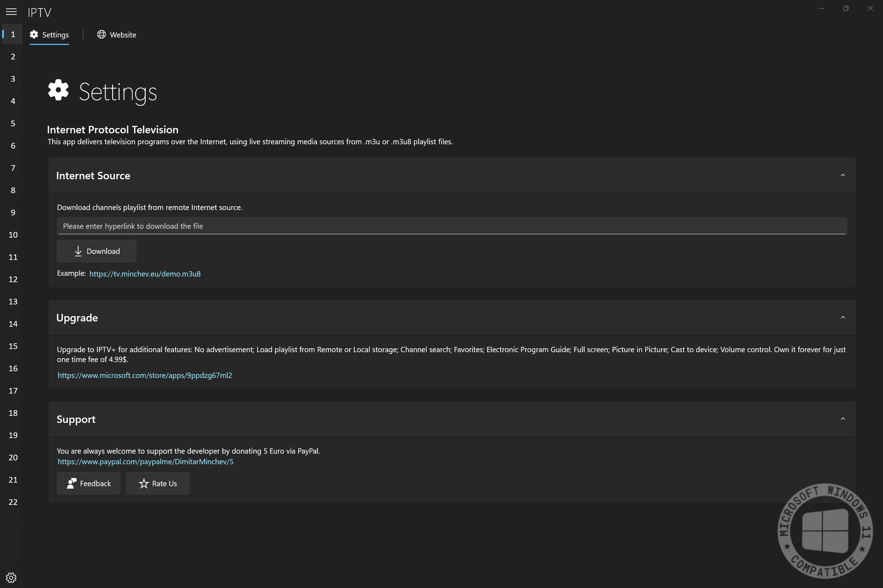Click the Download arrow icon button
Screen dimensions: 883x588
point(78,251)
